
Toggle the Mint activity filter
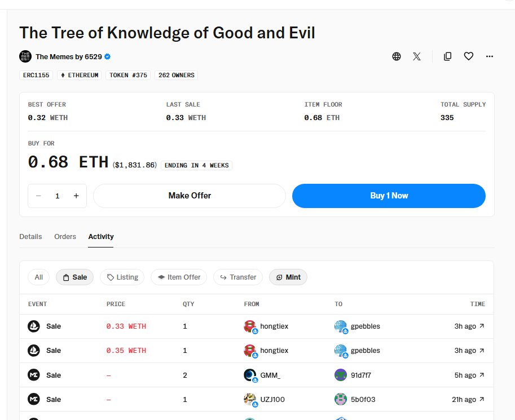pos(288,277)
